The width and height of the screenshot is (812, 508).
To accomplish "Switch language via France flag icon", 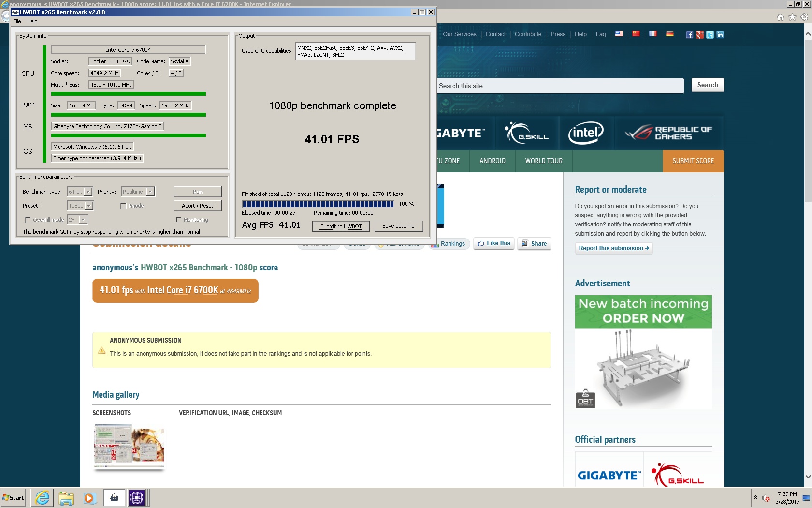I will click(x=653, y=34).
